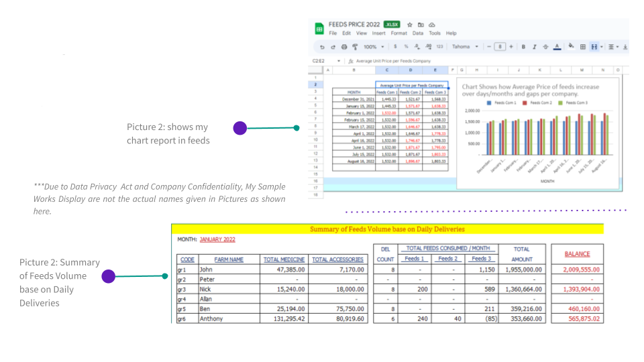The image size is (644, 362).
Task: Click the .XLSX file type badge
Action: click(x=392, y=25)
